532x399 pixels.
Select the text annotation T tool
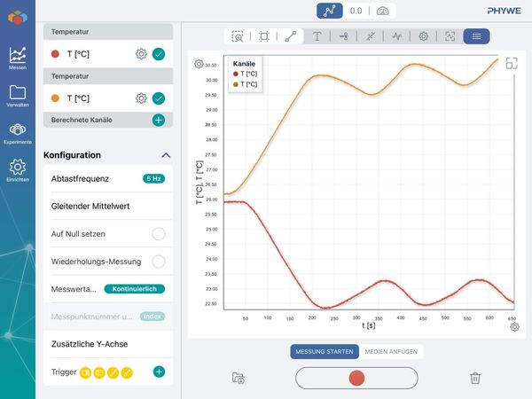point(317,36)
